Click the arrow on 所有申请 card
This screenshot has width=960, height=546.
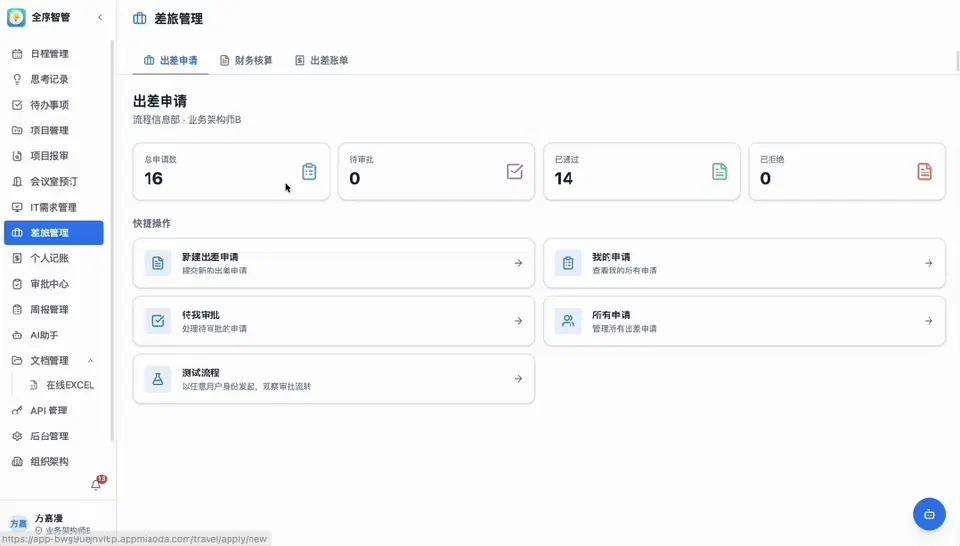click(x=929, y=321)
